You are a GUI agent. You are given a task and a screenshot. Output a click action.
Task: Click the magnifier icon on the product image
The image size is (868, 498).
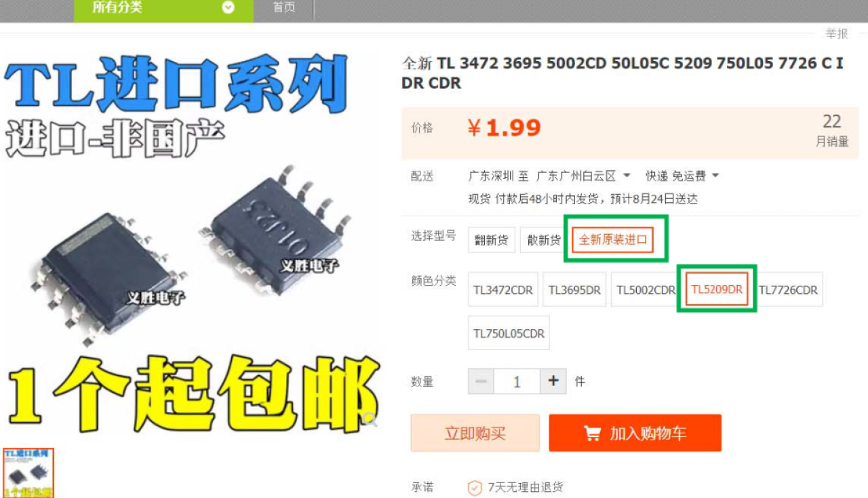pyautogui.click(x=370, y=419)
